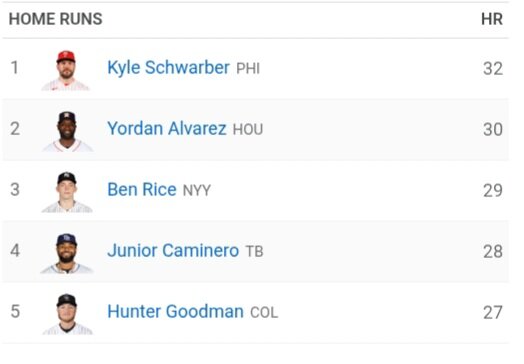Click Ben Rice's headshot thumbnail

[67, 192]
